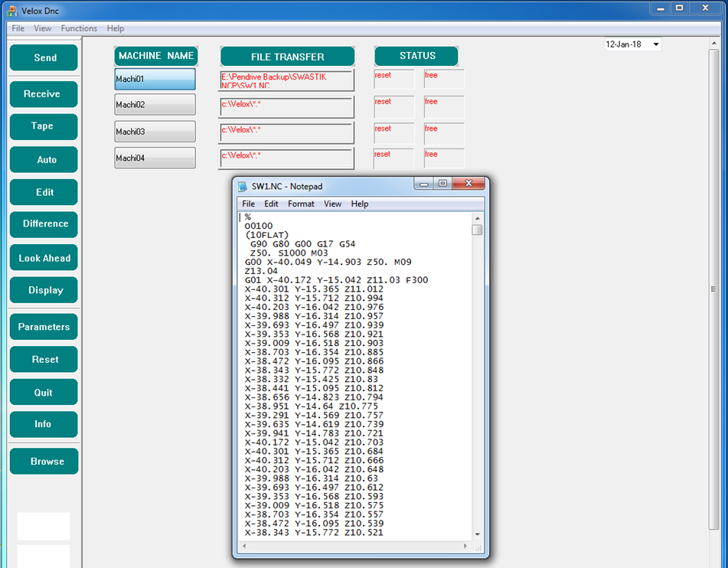
Task: Open the Difference comparison tool
Action: [x=44, y=224]
